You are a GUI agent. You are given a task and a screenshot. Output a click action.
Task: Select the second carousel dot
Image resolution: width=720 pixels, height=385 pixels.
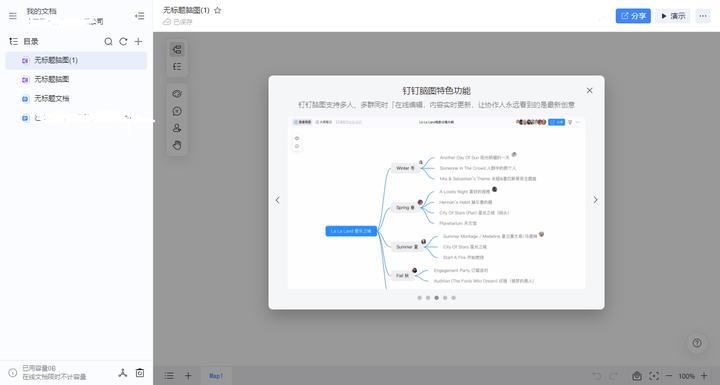(x=428, y=298)
